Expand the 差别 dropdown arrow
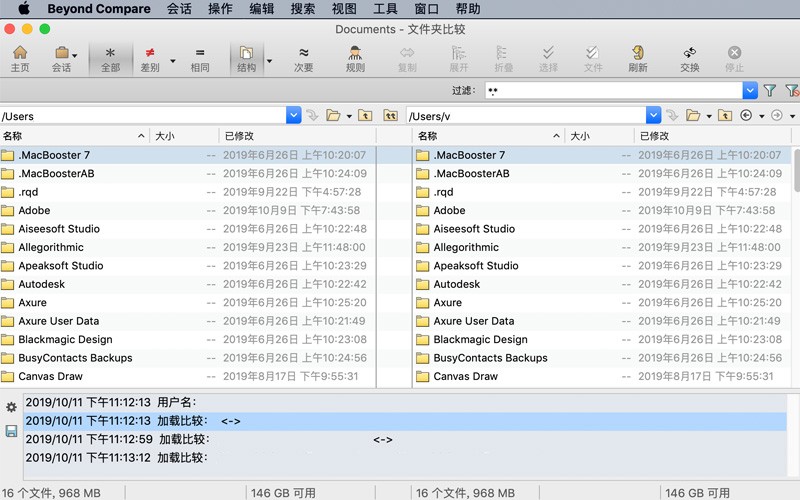The width and height of the screenshot is (800, 500). point(173,61)
